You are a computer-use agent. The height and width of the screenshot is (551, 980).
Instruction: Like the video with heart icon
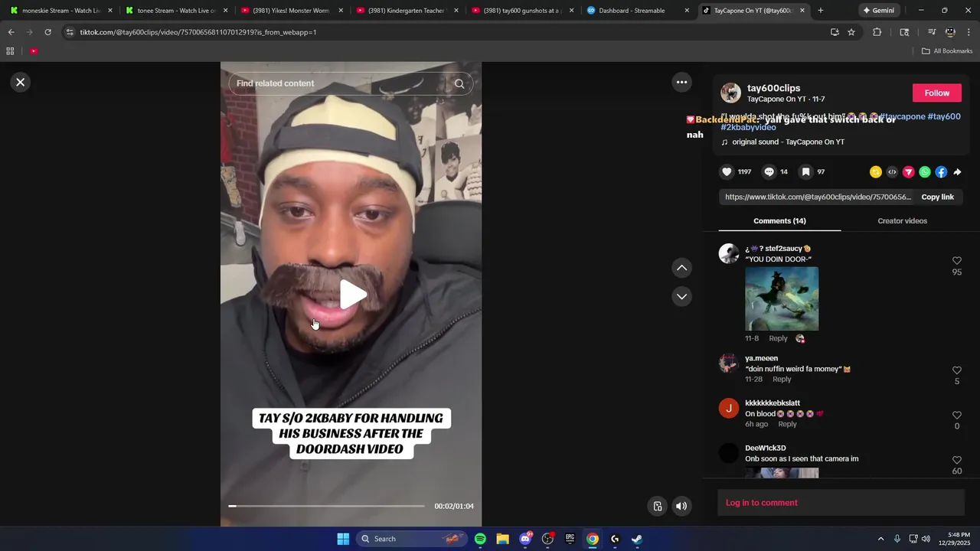[727, 172]
